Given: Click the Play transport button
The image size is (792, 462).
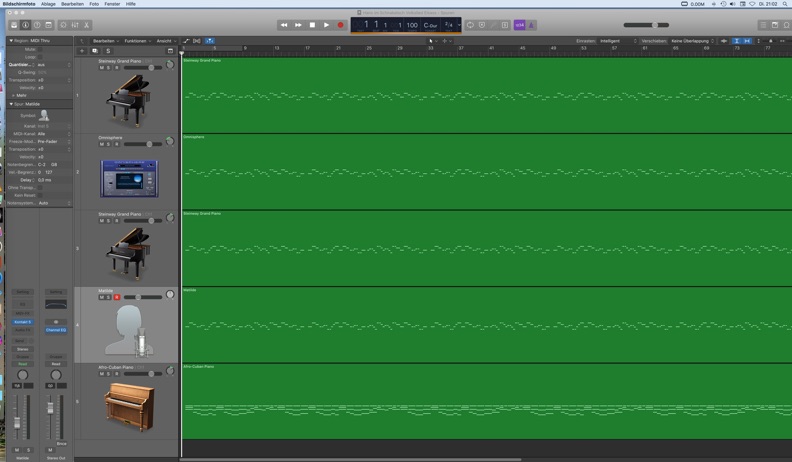Looking at the screenshot, I should (326, 25).
